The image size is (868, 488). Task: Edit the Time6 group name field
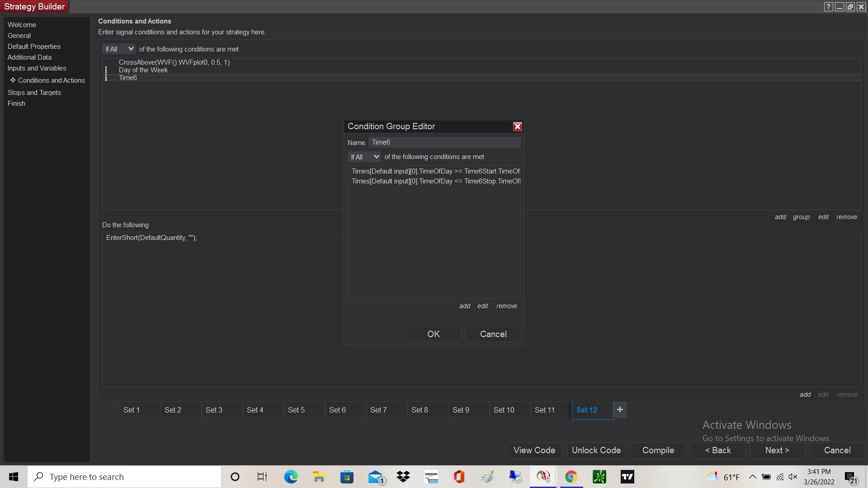[444, 142]
